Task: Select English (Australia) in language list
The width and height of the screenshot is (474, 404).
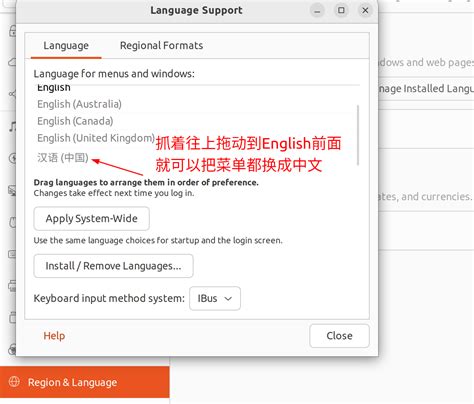Action: [x=79, y=104]
